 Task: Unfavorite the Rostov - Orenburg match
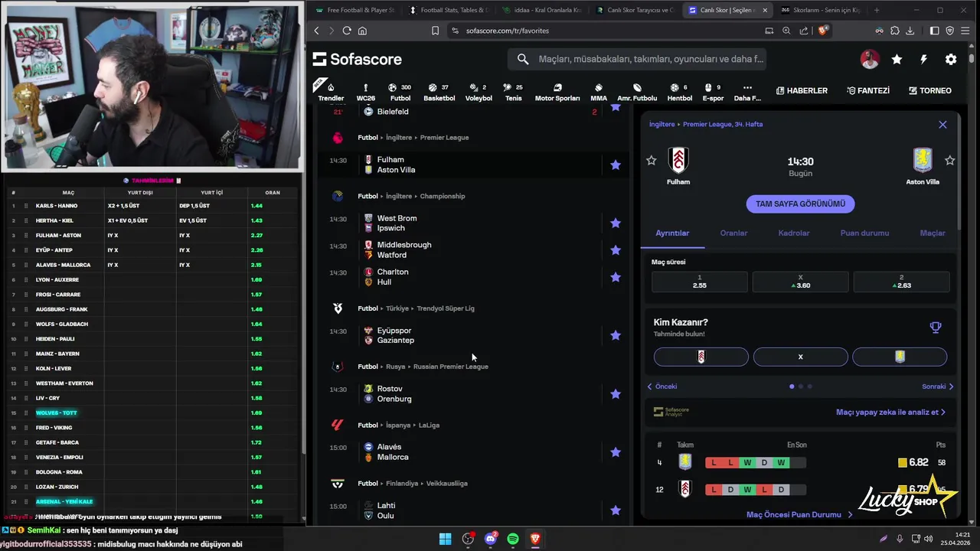pyautogui.click(x=616, y=394)
